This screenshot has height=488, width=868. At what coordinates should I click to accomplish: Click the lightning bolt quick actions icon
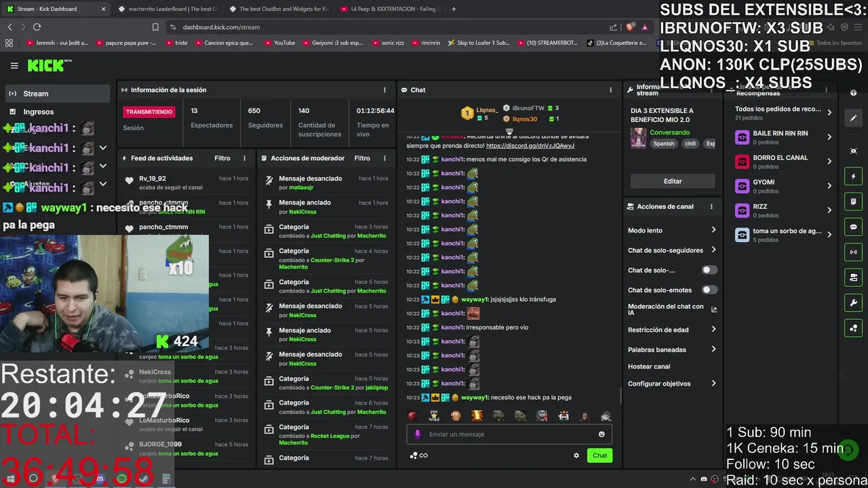(x=854, y=176)
